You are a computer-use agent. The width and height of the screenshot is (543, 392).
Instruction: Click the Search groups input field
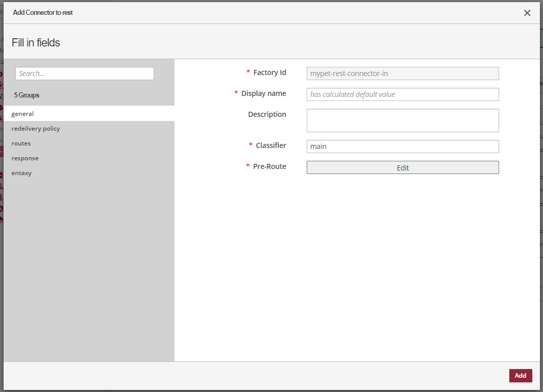click(85, 73)
